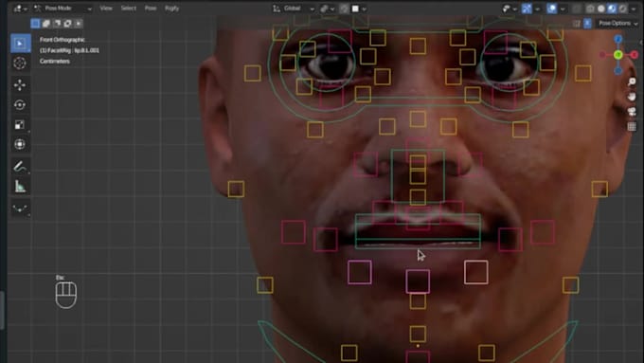
Task: Click the Front Orthographic view label
Action: tap(63, 40)
